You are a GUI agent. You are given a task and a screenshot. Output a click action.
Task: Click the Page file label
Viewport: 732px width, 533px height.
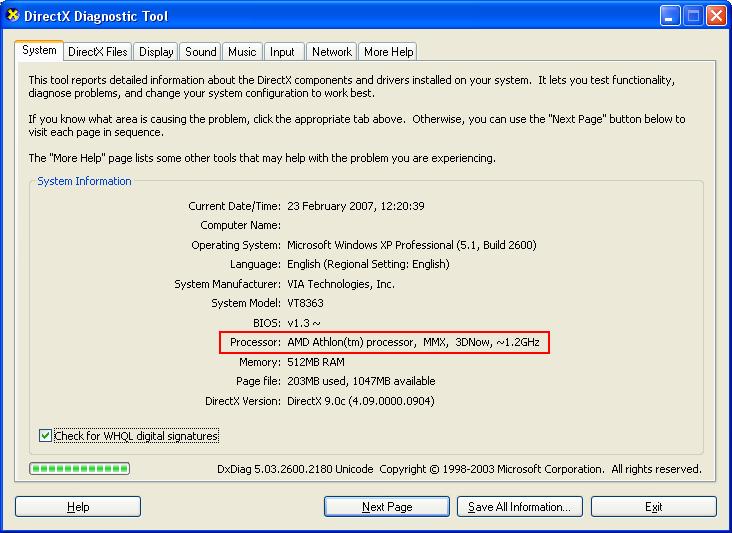point(258,381)
